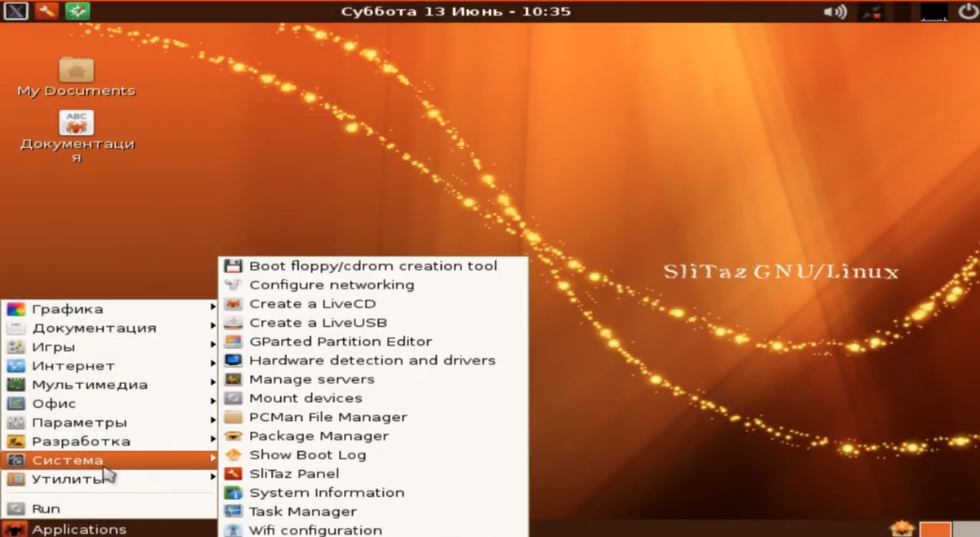Screen dimensions: 980x537
Task: Open the Интернет menu category
Action: [110, 365]
